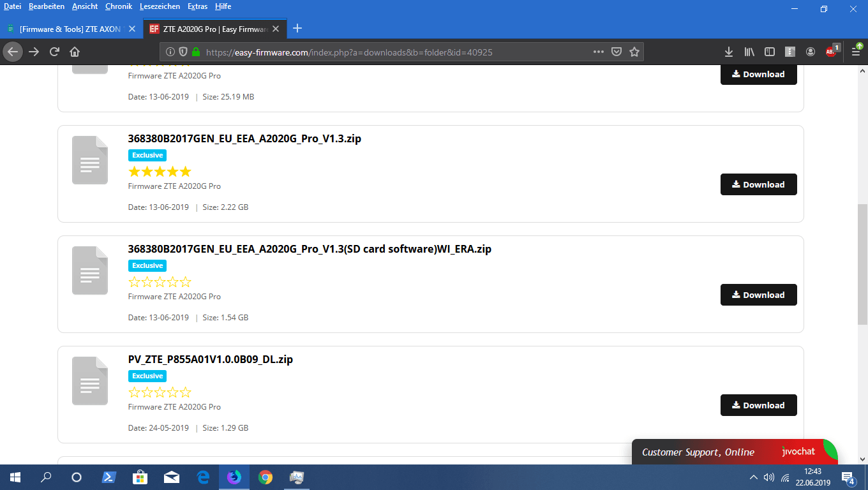The image size is (868, 490).
Task: Open the Lesezeichen menu
Action: pyautogui.click(x=160, y=6)
